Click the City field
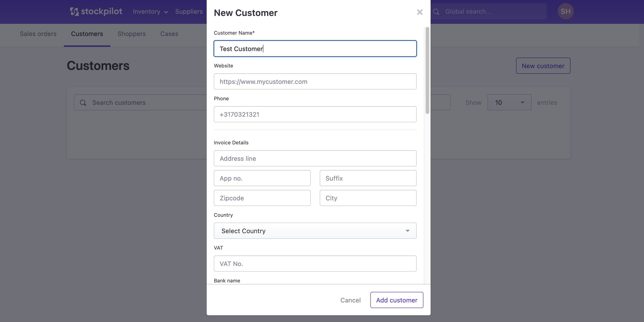The image size is (644, 322). [x=368, y=198]
